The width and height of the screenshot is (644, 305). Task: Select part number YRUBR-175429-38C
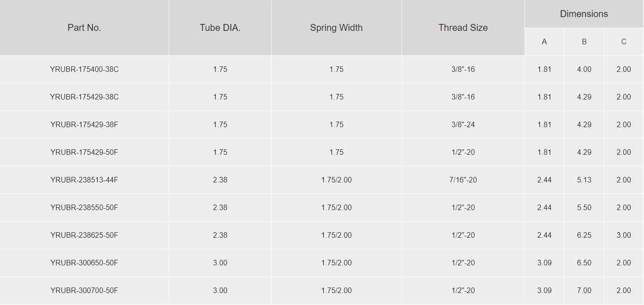coord(84,97)
